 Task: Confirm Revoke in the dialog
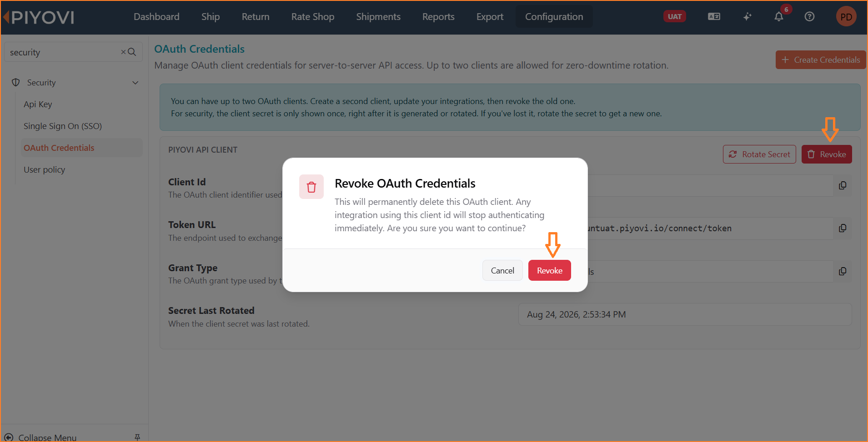point(549,270)
